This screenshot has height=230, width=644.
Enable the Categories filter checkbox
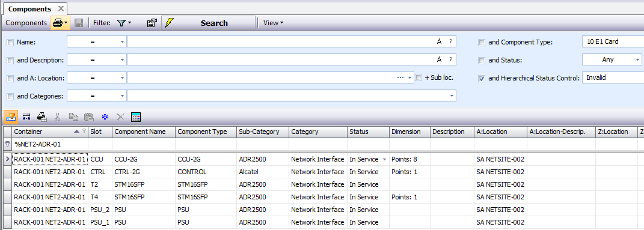click(10, 96)
